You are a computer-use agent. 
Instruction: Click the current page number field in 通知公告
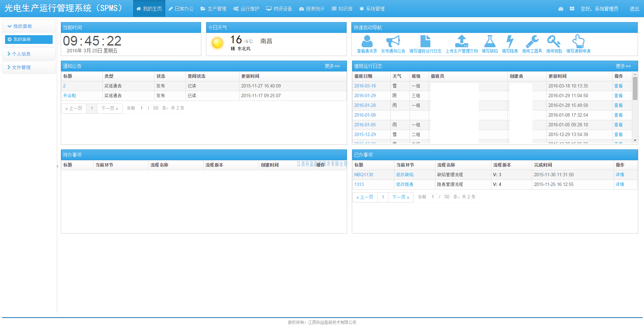142,108
